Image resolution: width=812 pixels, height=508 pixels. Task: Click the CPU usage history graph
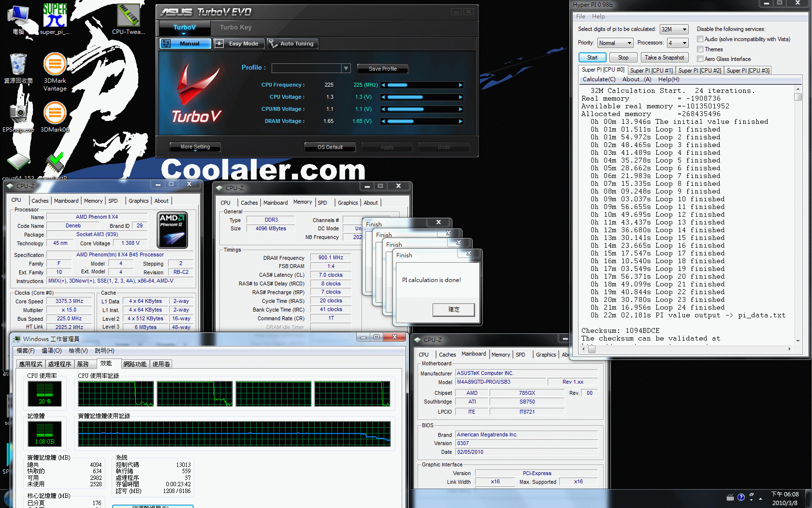tap(234, 394)
